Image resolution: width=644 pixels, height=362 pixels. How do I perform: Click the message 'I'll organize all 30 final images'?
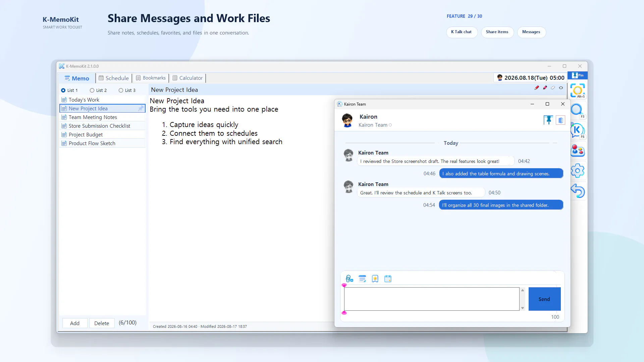(501, 205)
